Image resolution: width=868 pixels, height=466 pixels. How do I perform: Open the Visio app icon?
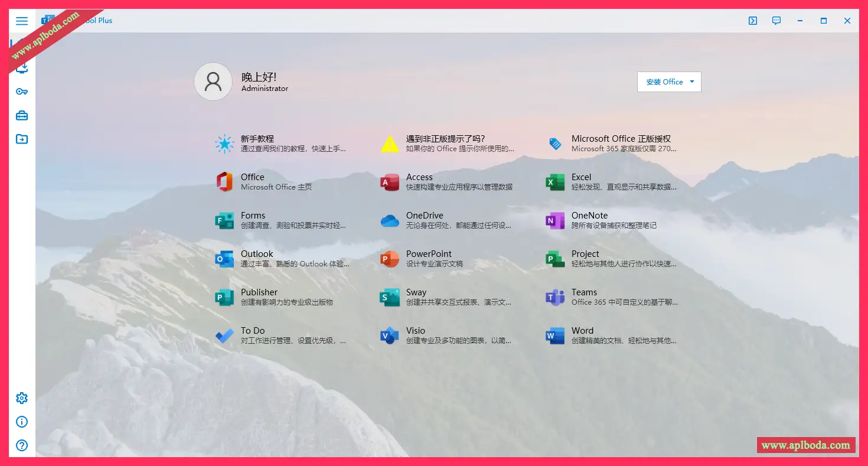coord(390,335)
